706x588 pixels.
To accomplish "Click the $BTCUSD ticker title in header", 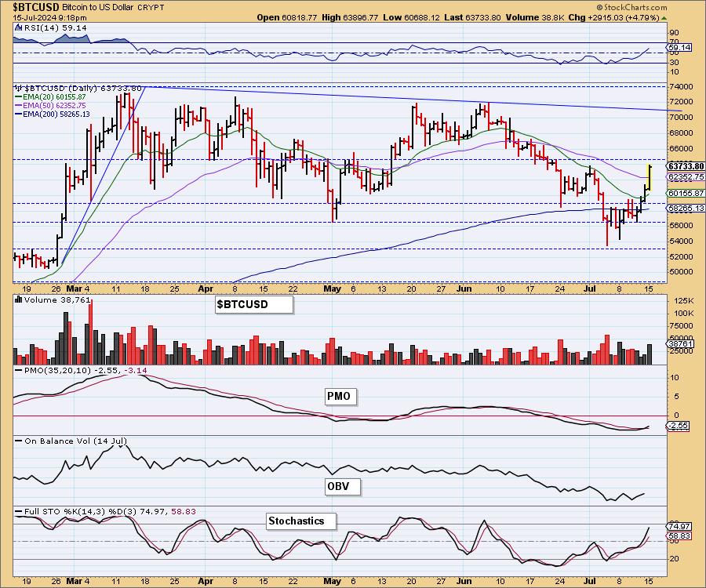I will pyautogui.click(x=35, y=7).
